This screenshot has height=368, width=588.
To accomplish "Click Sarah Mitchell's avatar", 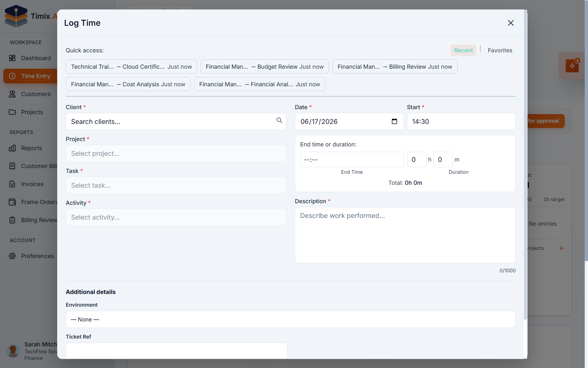I will coord(13,351).
